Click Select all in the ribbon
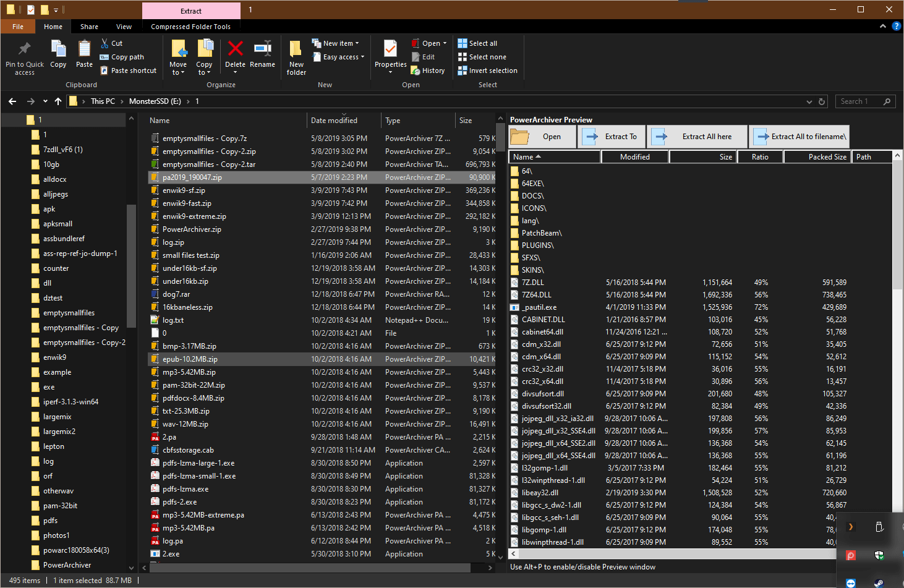The width and height of the screenshot is (904, 588). [x=477, y=43]
